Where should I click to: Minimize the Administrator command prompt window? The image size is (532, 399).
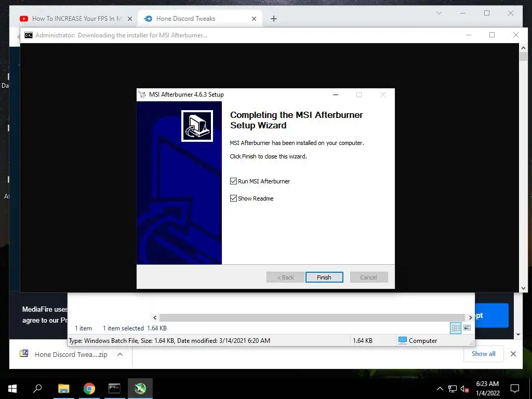tap(469, 35)
